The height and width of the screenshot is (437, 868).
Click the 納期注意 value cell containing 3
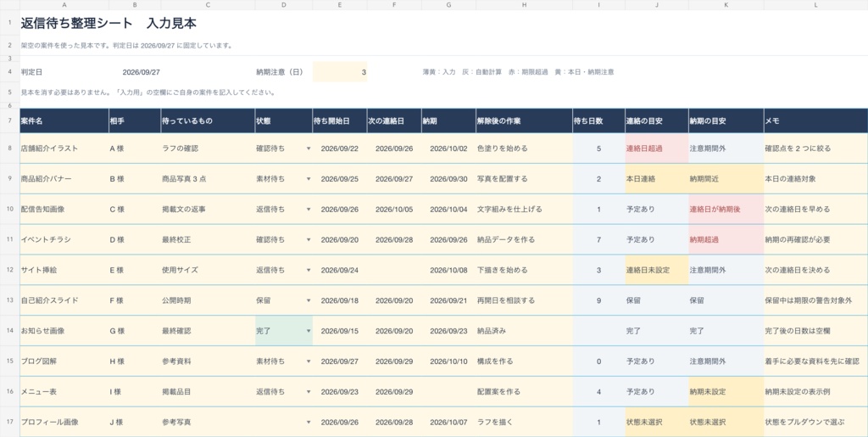[x=340, y=72]
